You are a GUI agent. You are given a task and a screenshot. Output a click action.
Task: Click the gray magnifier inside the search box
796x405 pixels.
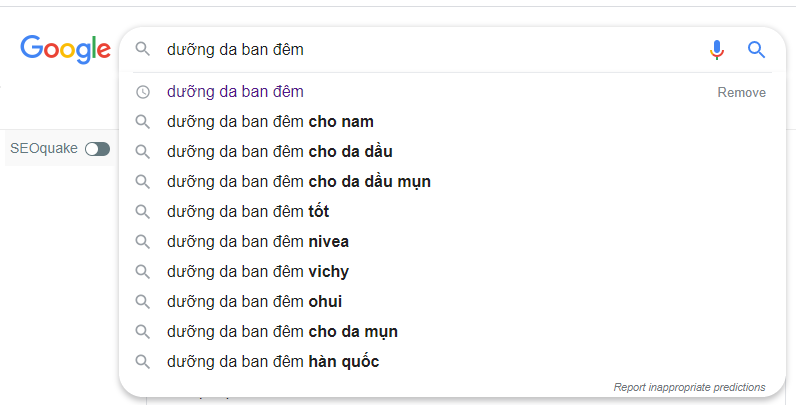pos(143,49)
